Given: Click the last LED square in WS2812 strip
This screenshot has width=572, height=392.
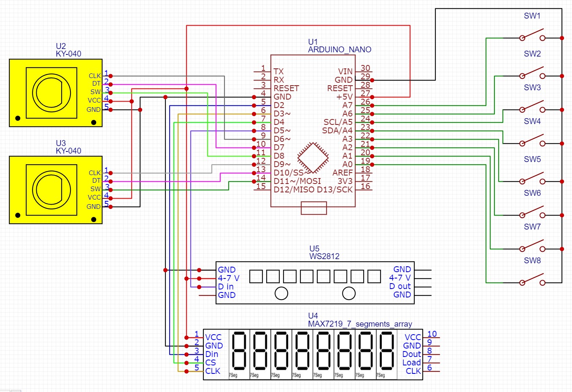Looking at the screenshot, I should point(374,276).
